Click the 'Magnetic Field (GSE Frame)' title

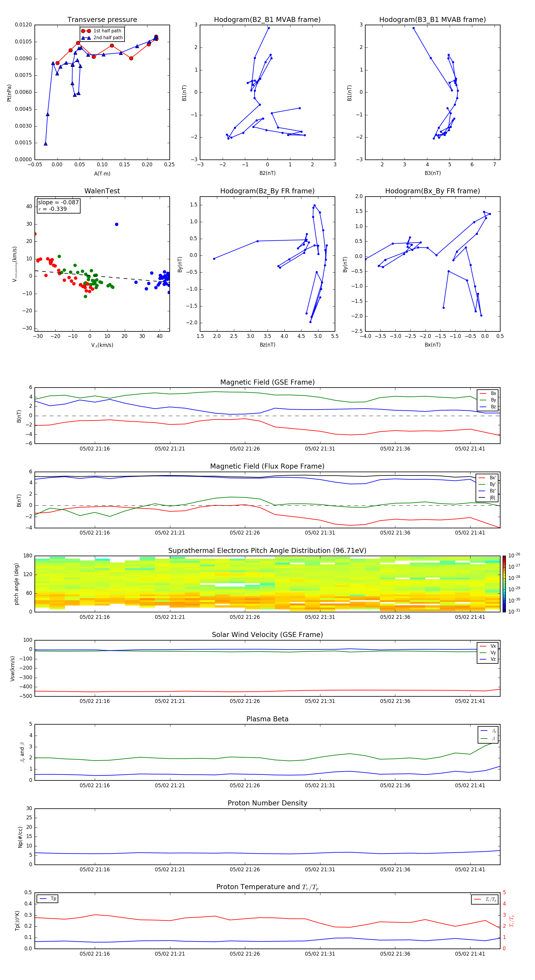click(x=267, y=382)
